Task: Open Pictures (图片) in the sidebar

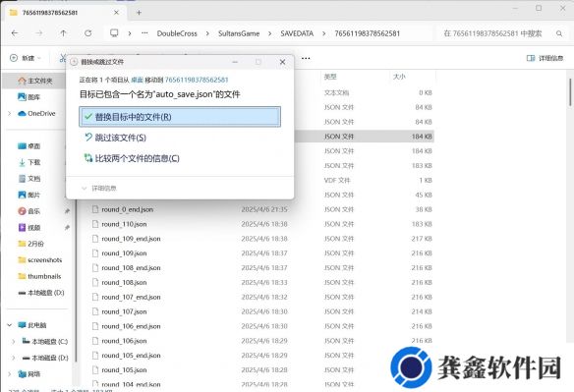Action: click(x=29, y=195)
